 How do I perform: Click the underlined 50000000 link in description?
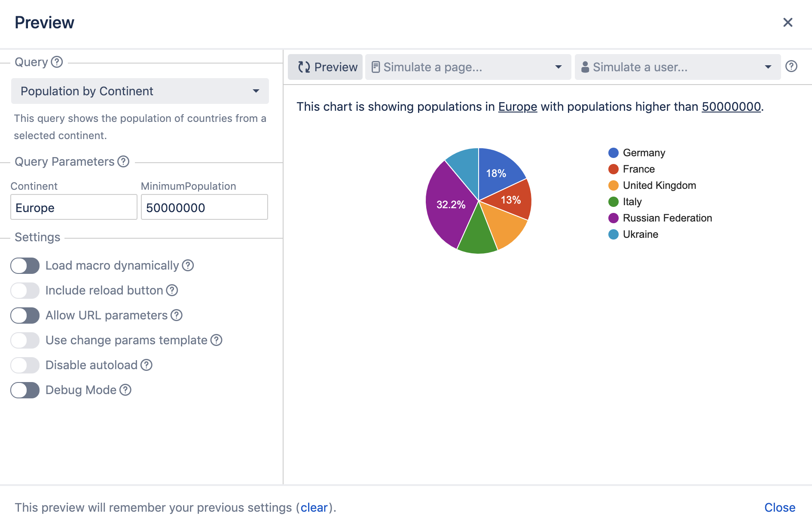click(731, 106)
